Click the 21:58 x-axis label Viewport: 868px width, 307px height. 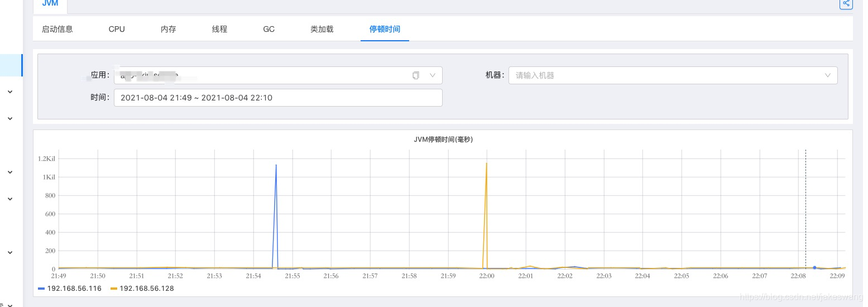click(409, 276)
